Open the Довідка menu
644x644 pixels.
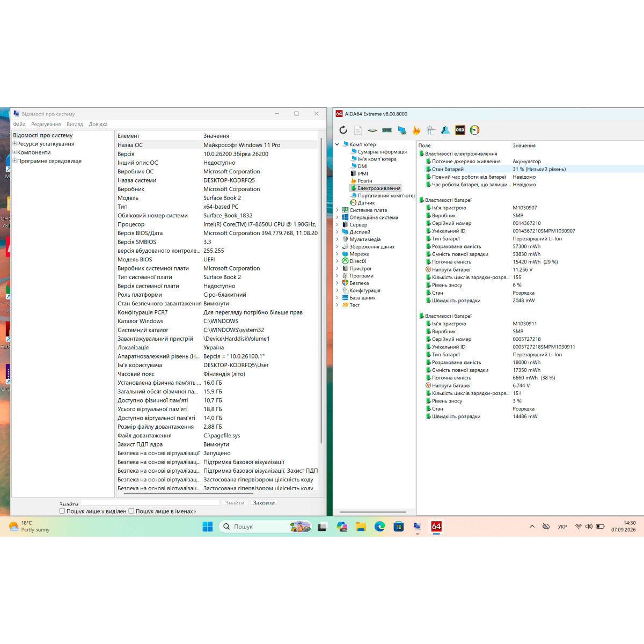coord(98,124)
